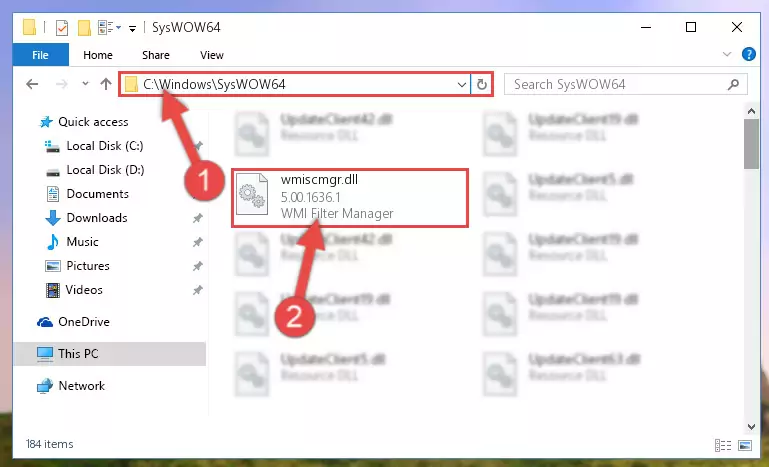This screenshot has height=467, width=769.
Task: Click the wmiscmgr.dll gear file icon
Action: tap(252, 195)
